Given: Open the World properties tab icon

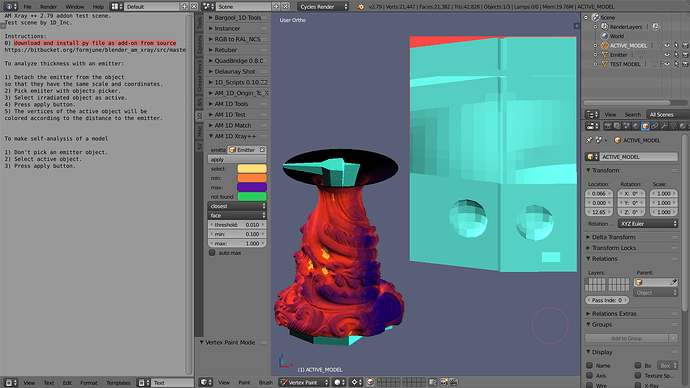Looking at the screenshot, I should pyautogui.click(x=635, y=126).
